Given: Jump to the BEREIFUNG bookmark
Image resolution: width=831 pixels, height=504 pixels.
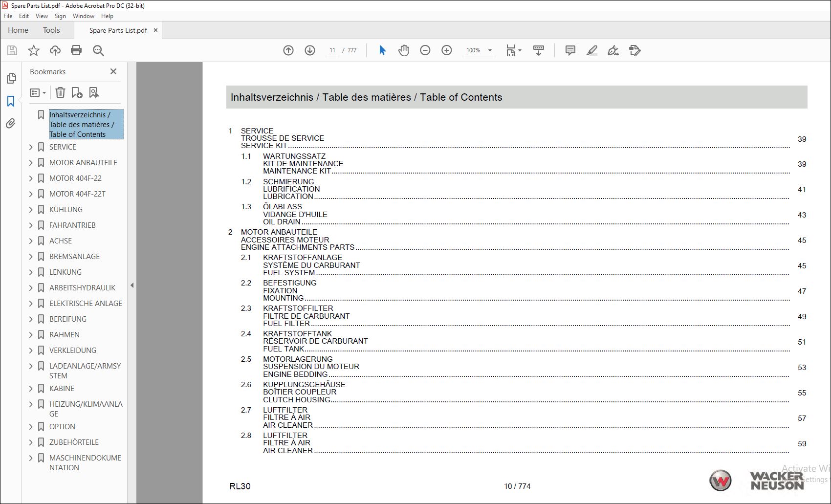Looking at the screenshot, I should pos(68,319).
